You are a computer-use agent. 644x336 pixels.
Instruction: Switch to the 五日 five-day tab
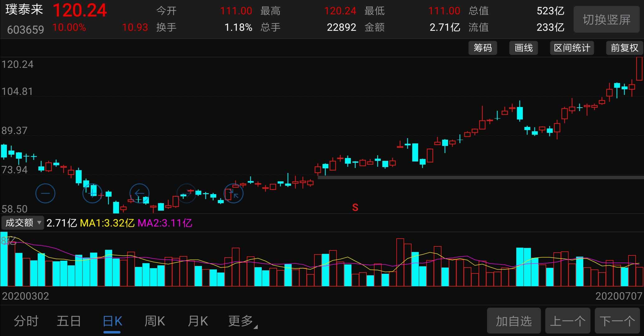pos(69,321)
